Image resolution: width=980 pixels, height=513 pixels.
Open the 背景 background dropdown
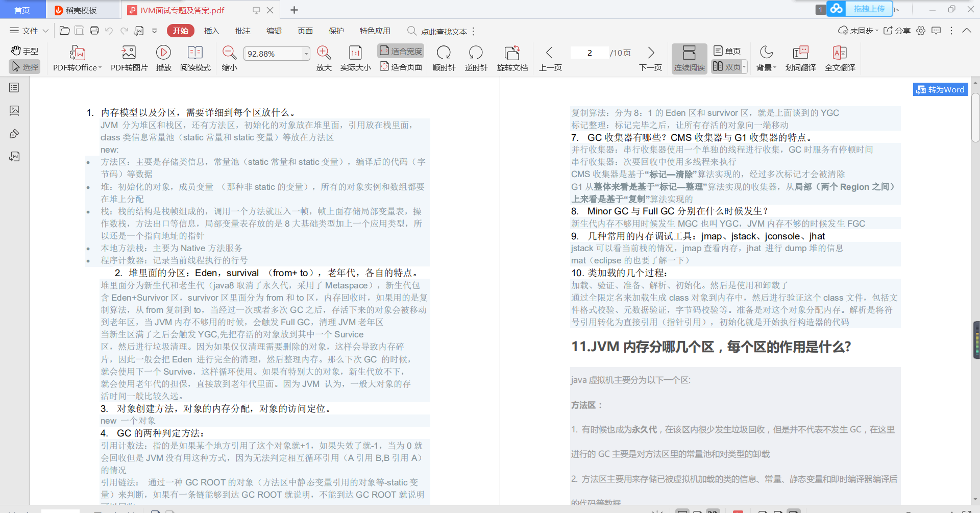766,59
